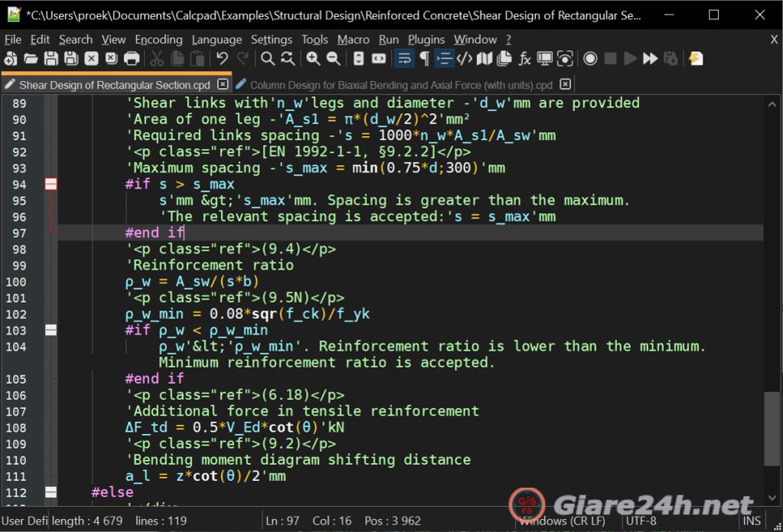Viewport: 783px width, 532px height.
Task: Collapse the fold marker at line 103
Action: tap(50, 330)
